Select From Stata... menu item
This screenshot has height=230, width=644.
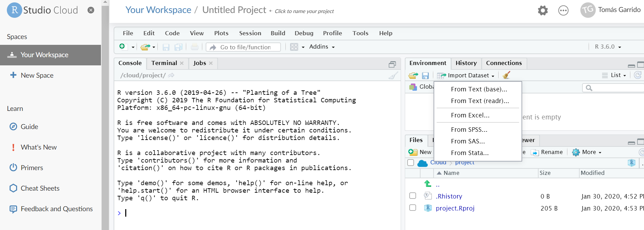(469, 153)
